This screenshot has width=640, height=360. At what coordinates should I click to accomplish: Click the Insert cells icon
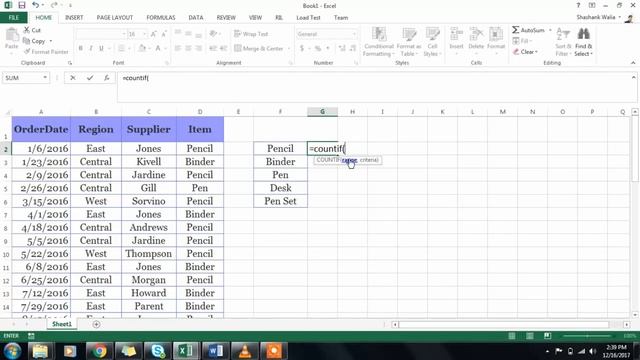tap(456, 34)
